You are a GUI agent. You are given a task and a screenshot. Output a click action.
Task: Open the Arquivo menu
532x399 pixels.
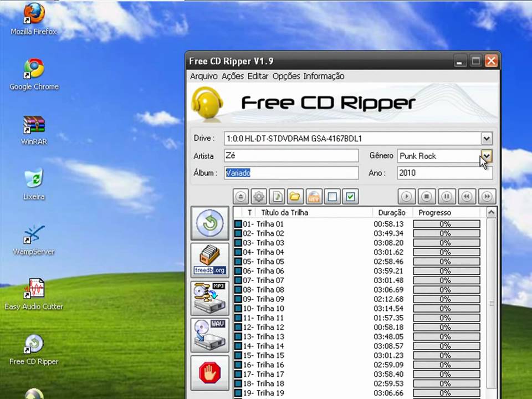[203, 76]
